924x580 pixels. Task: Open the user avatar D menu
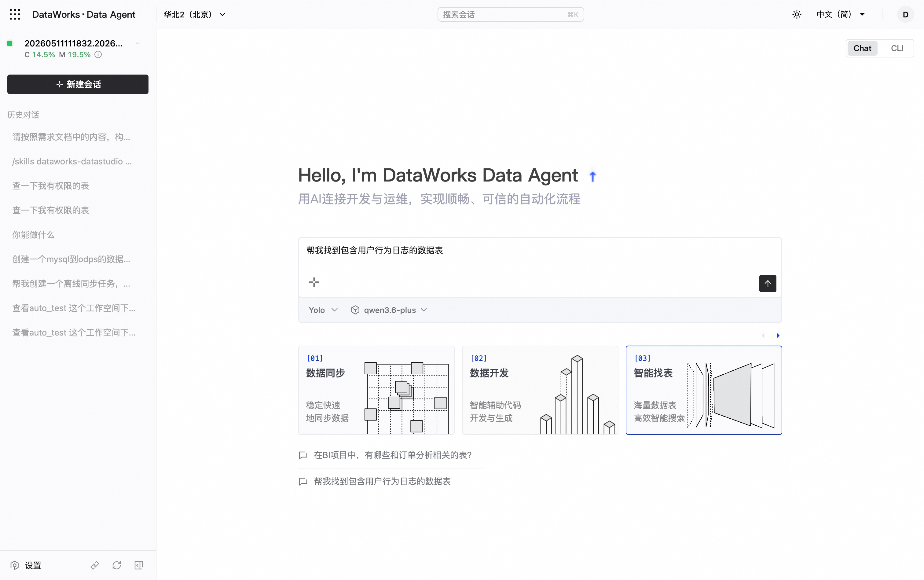point(905,15)
